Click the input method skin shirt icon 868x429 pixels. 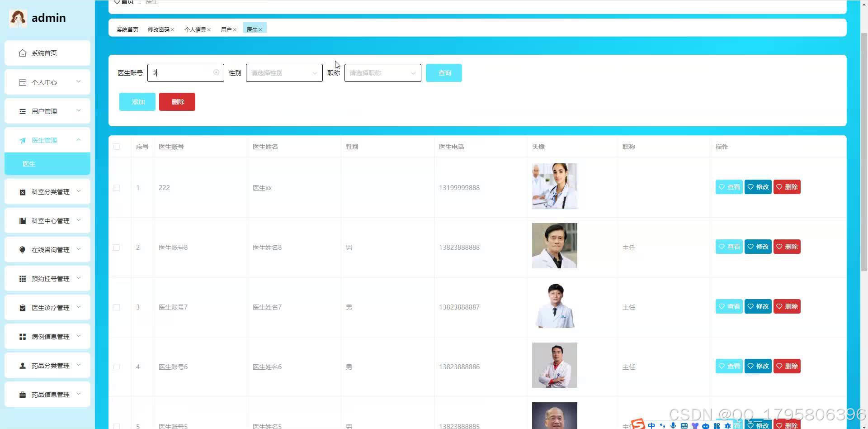[x=695, y=425]
